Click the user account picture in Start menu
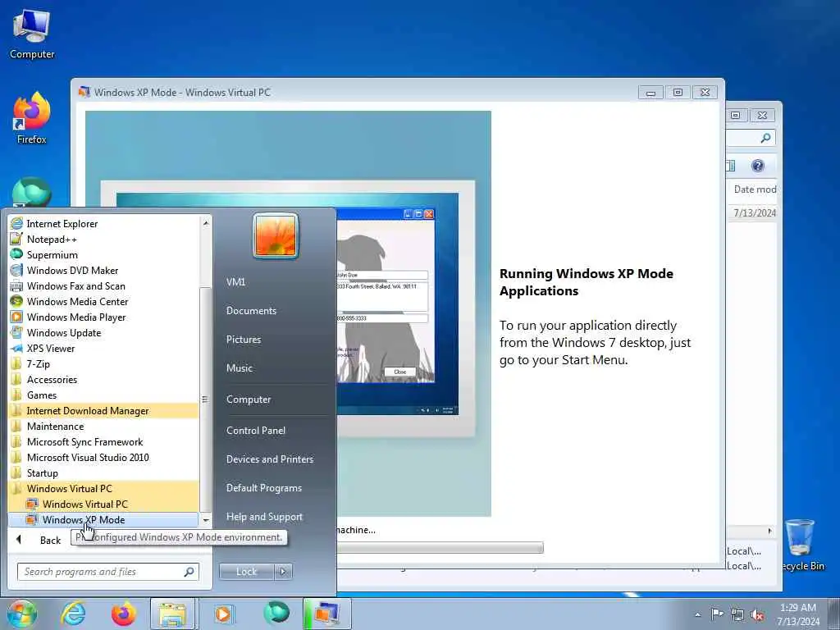The height and width of the screenshot is (630, 840). [276, 235]
